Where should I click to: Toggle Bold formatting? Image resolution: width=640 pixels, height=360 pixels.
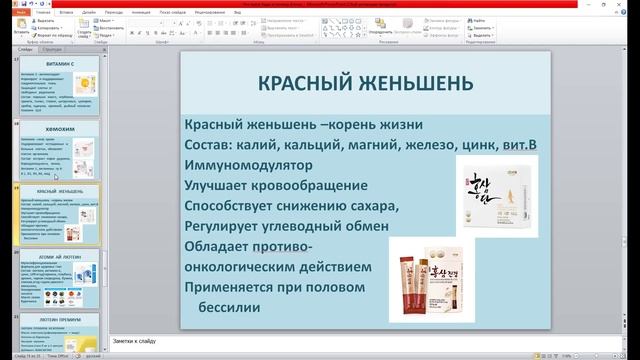coord(132,33)
